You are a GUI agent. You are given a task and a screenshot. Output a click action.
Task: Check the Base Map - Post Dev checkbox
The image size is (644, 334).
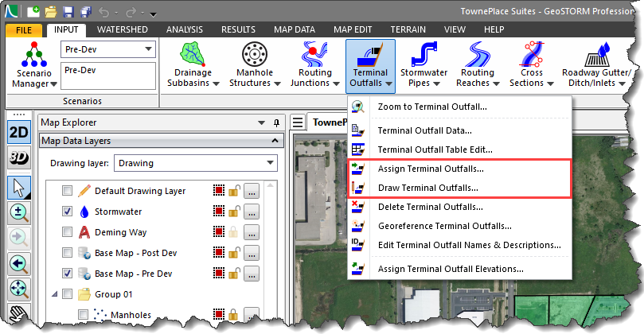pos(67,252)
